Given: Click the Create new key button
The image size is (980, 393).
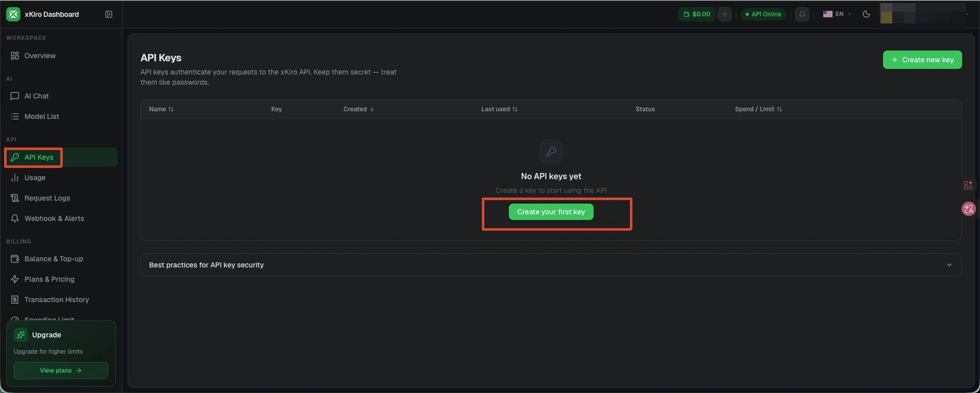Looking at the screenshot, I should click(922, 60).
